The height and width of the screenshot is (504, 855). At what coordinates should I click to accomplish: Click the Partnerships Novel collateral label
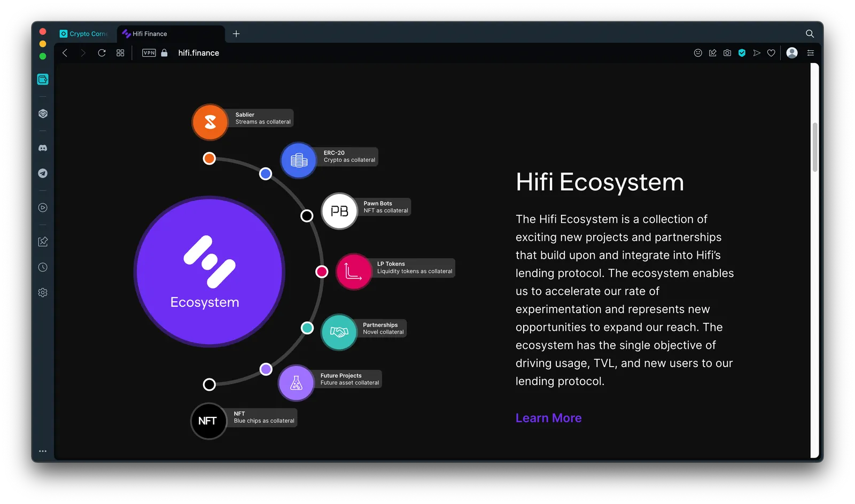pyautogui.click(x=383, y=328)
